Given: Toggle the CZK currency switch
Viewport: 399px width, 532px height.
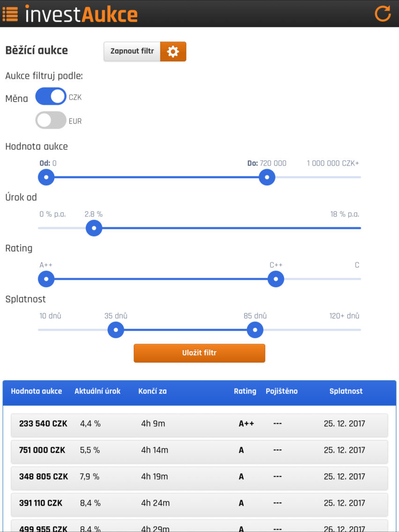Looking at the screenshot, I should tap(51, 96).
